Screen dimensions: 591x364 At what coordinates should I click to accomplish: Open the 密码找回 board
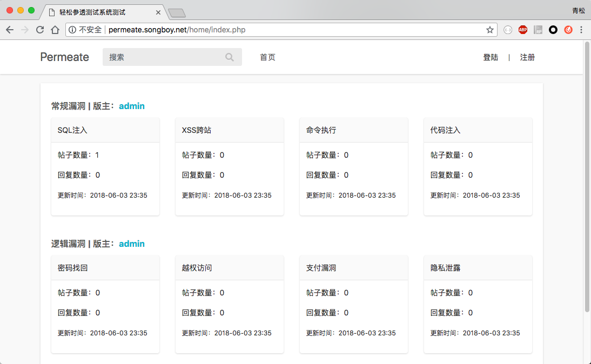(72, 268)
